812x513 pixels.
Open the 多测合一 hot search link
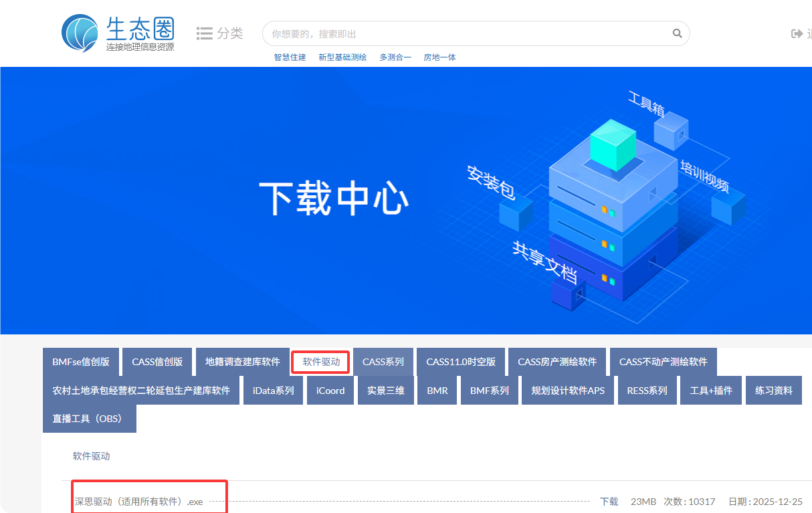click(x=395, y=58)
